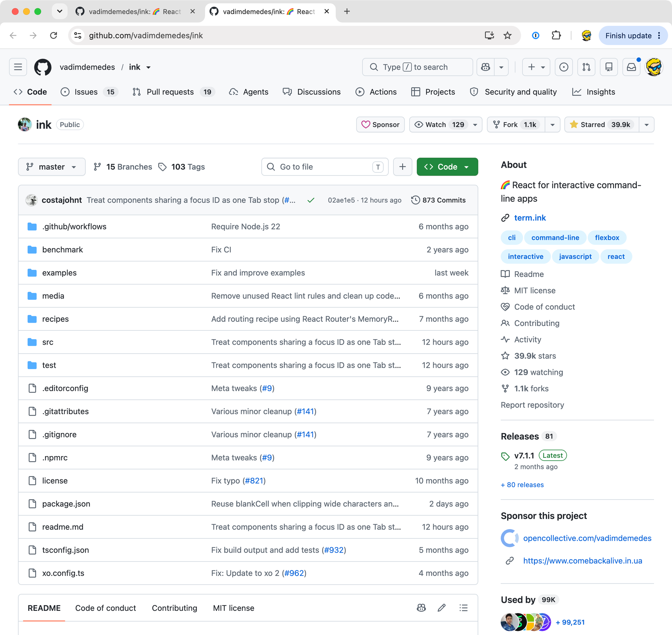View the 15 Branches link
672x635 pixels.
[123, 166]
